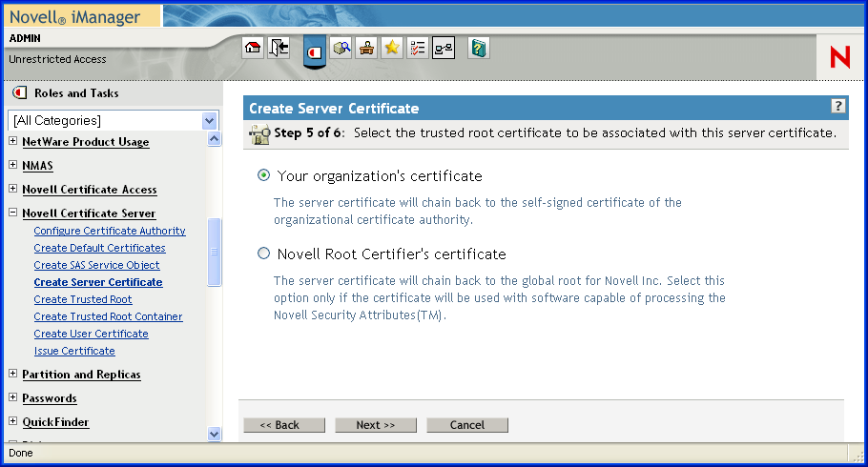Open Roles and Tasks view icon
868x467 pixels.
click(314, 50)
